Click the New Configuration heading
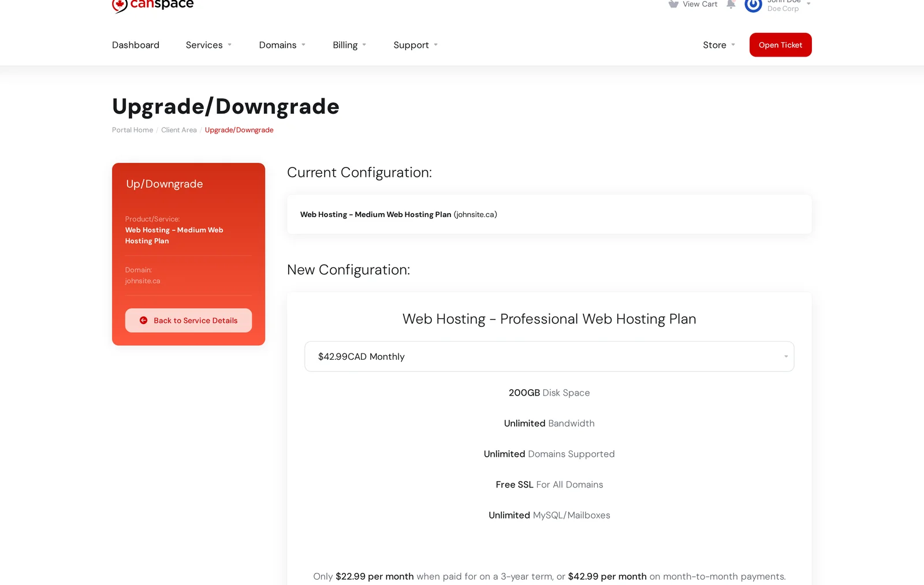The height and width of the screenshot is (585, 924). 348,270
